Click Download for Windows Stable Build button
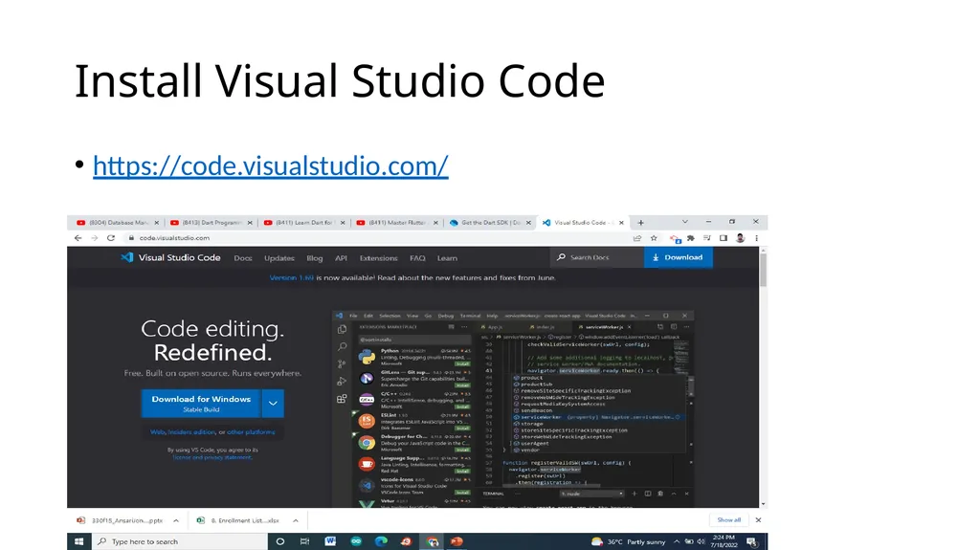The image size is (980, 550). 201,403
